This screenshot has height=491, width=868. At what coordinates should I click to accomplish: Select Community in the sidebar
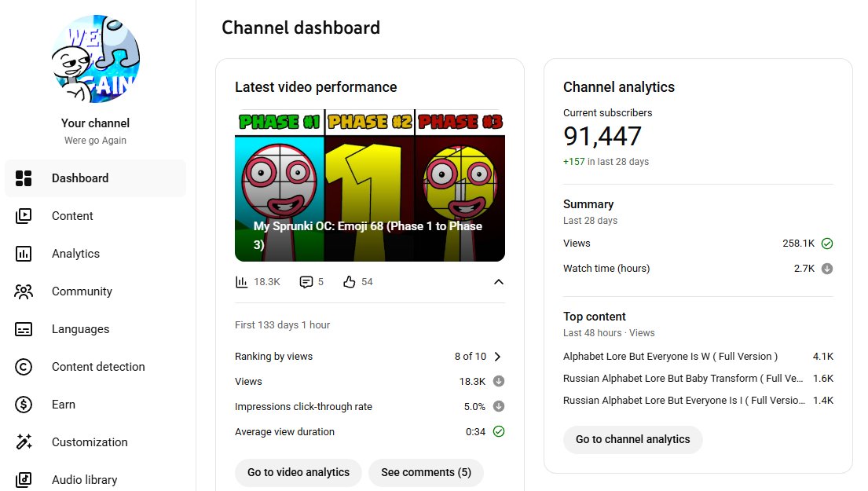click(x=95, y=291)
